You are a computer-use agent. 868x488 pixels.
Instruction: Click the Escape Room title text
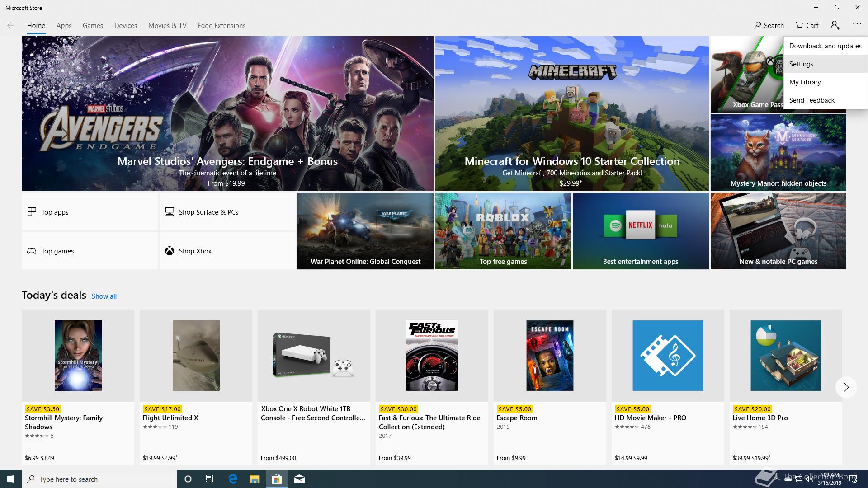[x=517, y=418]
